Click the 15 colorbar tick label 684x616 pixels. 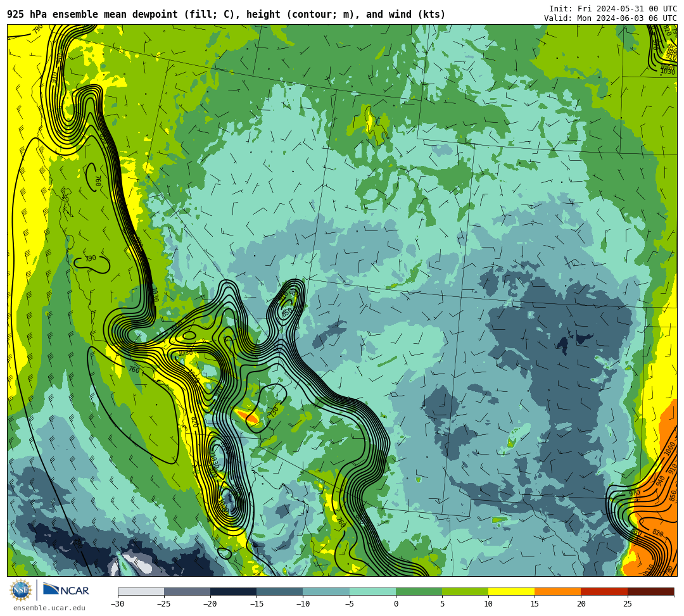pyautogui.click(x=535, y=604)
